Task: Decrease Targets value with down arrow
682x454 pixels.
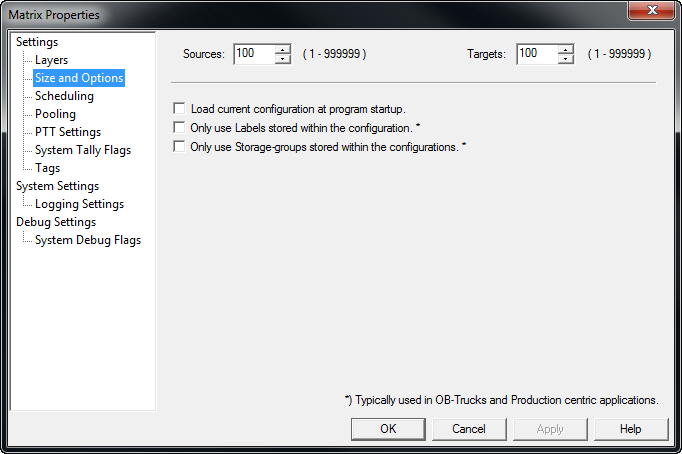Action: [566, 59]
